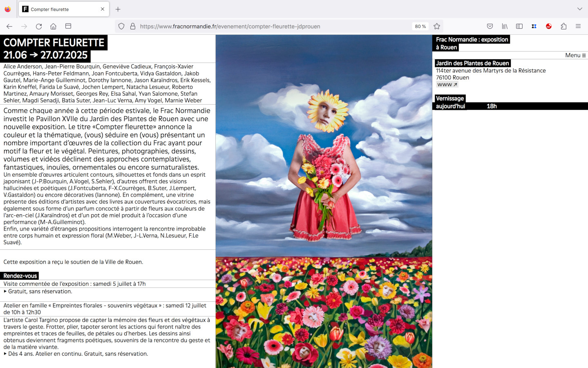Screen dimensions: 588x368
Task: Open a new tab with plus button
Action: click(x=118, y=9)
